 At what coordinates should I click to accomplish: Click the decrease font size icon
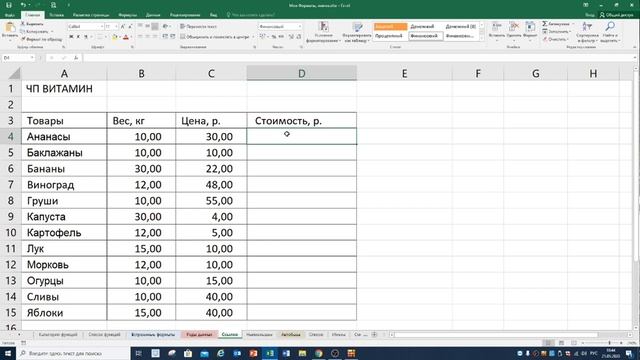click(130, 27)
